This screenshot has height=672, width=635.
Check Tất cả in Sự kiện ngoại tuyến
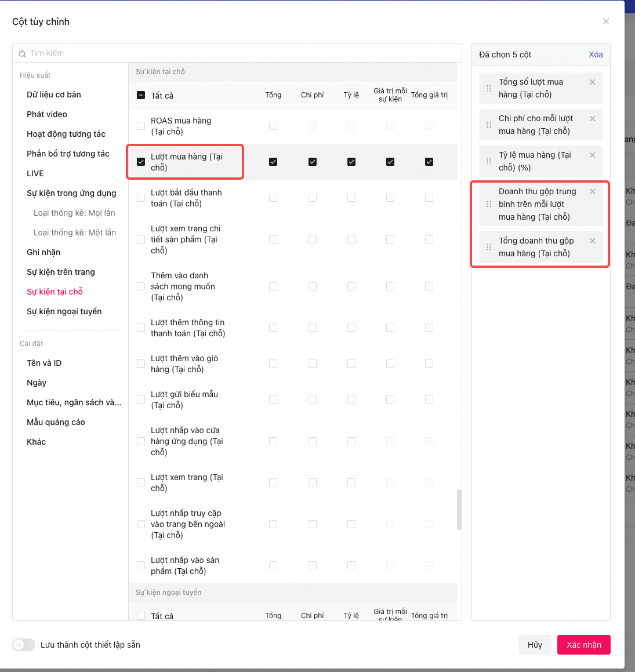point(141,616)
